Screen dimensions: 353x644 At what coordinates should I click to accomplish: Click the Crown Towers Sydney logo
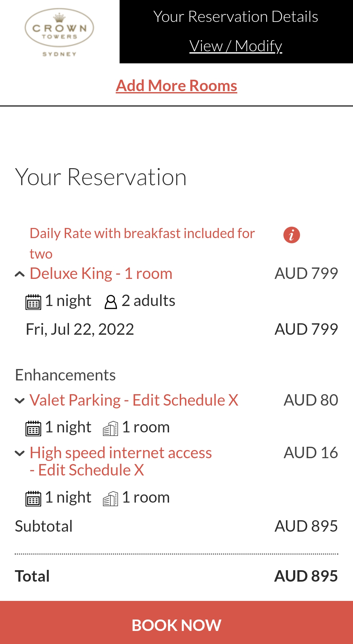(59, 32)
